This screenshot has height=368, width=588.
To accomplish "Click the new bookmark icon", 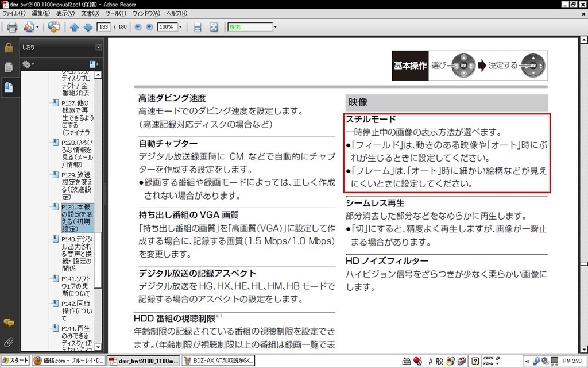I will point(94,64).
